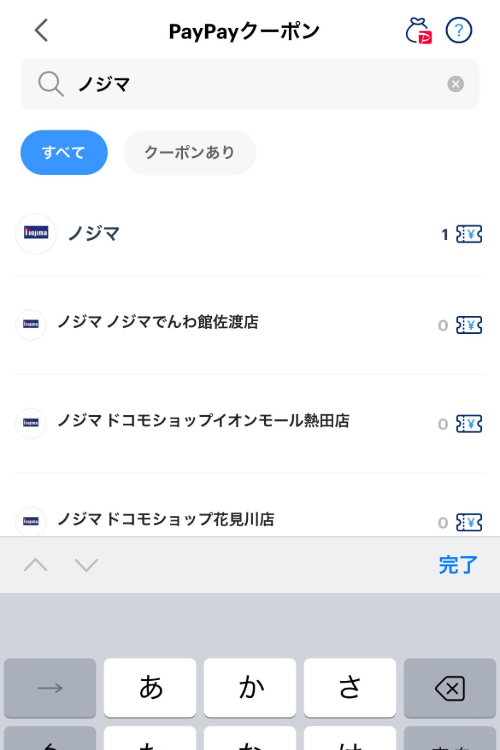
Task: Tap the あ key on the keyboard
Action: coord(150,688)
